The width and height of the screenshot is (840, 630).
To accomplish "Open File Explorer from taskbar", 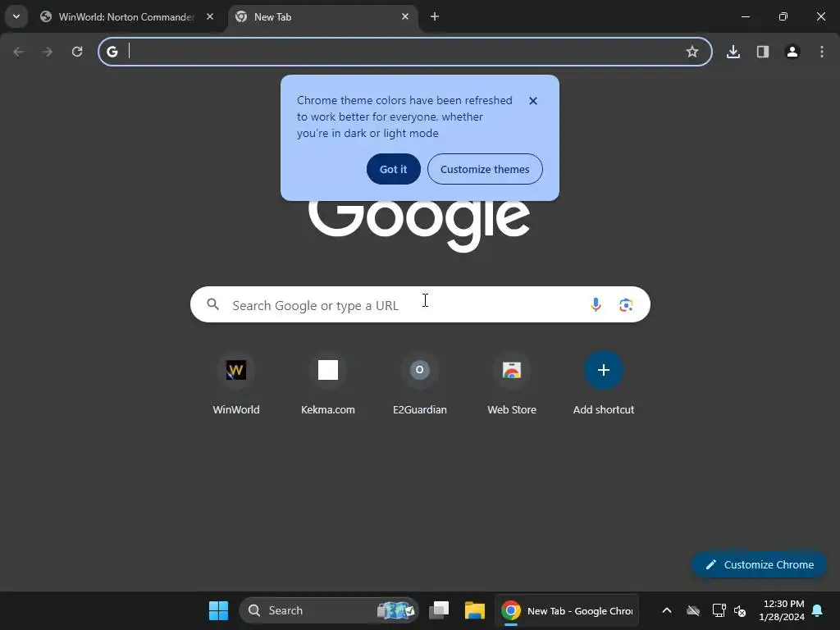I will click(x=475, y=610).
